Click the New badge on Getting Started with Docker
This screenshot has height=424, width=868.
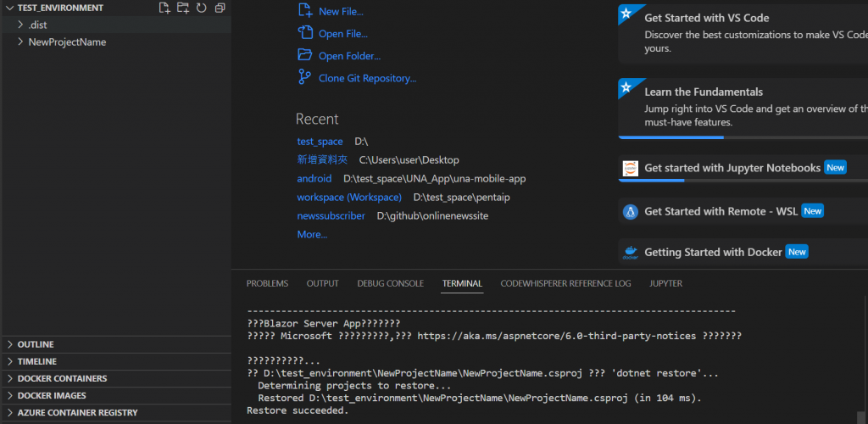tap(797, 253)
